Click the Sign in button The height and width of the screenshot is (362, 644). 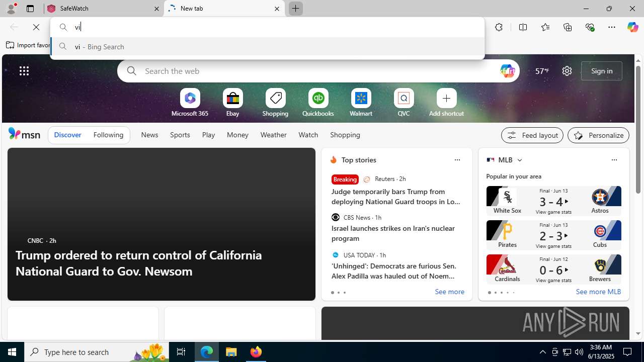pos(602,71)
